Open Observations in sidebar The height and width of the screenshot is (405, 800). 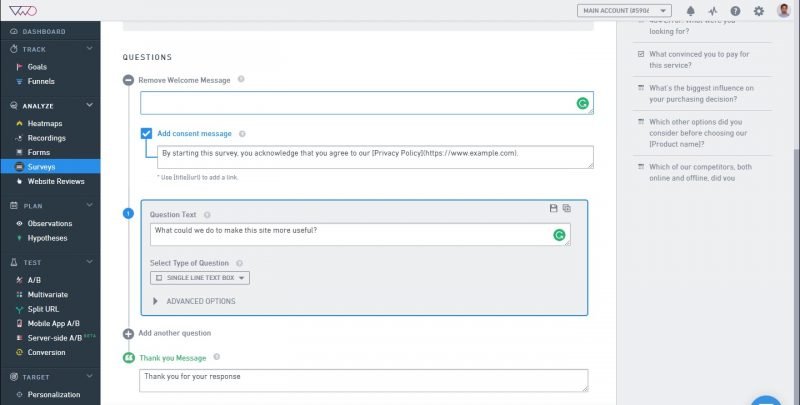point(50,223)
